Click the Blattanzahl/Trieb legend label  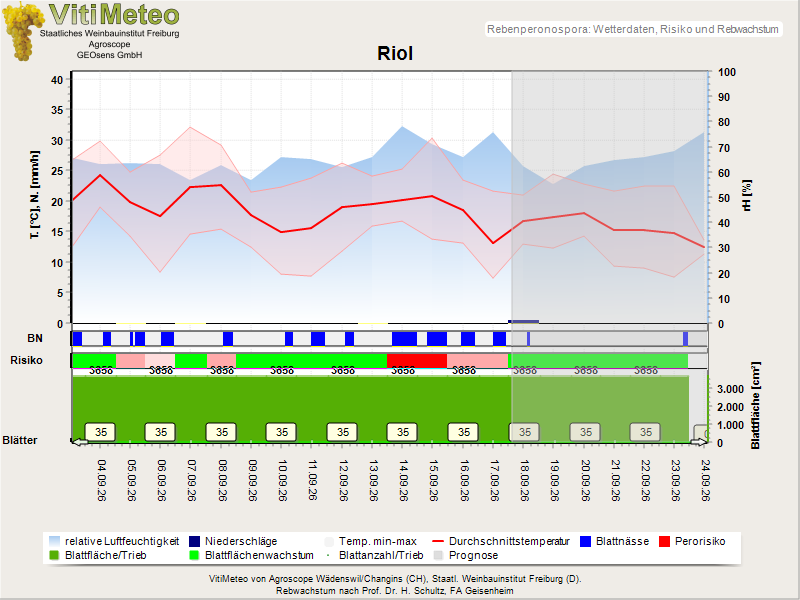pos(381,555)
